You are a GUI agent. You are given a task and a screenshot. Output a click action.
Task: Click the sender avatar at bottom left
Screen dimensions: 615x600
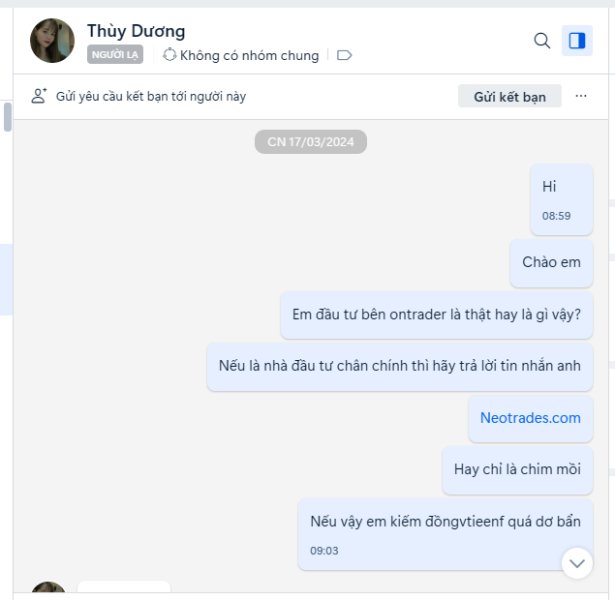point(48,587)
